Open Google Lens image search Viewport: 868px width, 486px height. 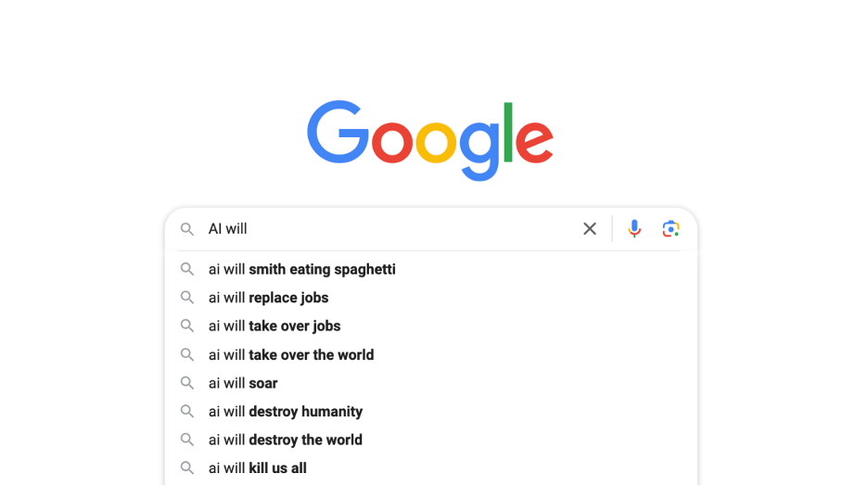(671, 229)
